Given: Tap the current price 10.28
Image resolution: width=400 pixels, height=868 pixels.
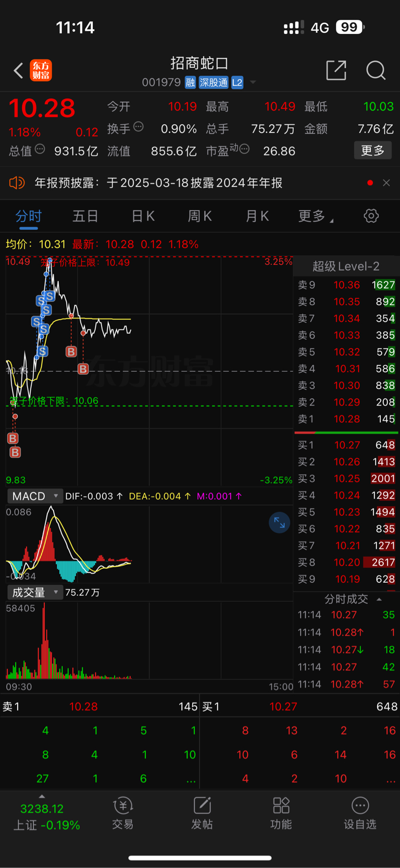Looking at the screenshot, I should [x=42, y=108].
